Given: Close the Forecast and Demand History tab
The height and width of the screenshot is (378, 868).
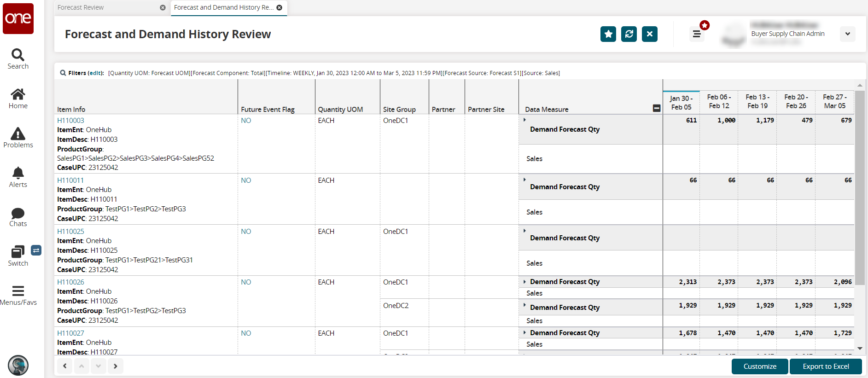Looking at the screenshot, I should 279,7.
